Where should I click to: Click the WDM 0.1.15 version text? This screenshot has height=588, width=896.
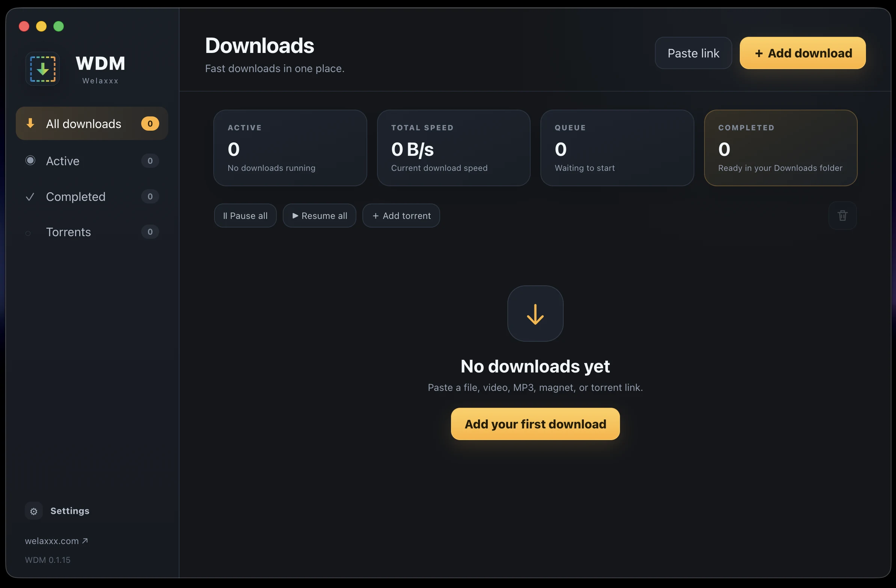click(x=47, y=560)
